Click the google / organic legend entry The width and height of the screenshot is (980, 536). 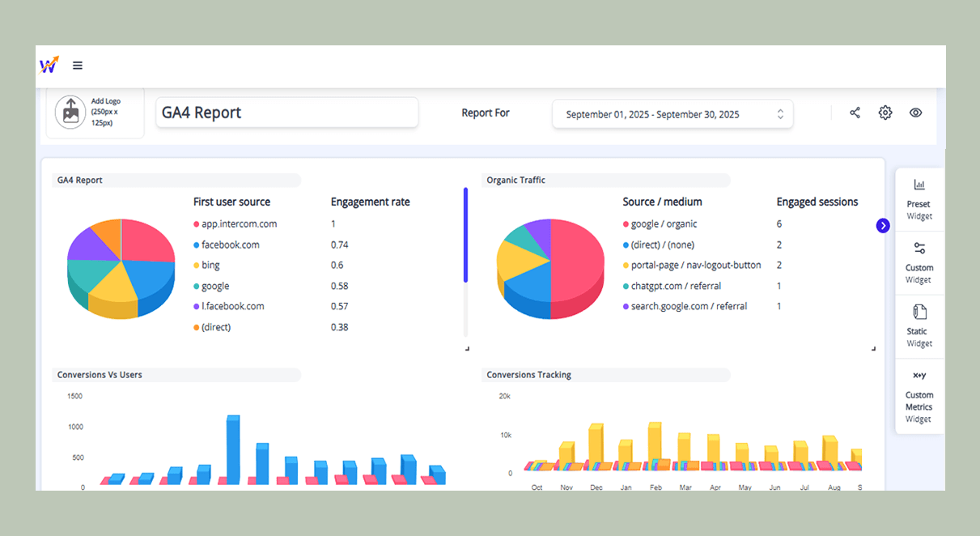click(x=664, y=224)
